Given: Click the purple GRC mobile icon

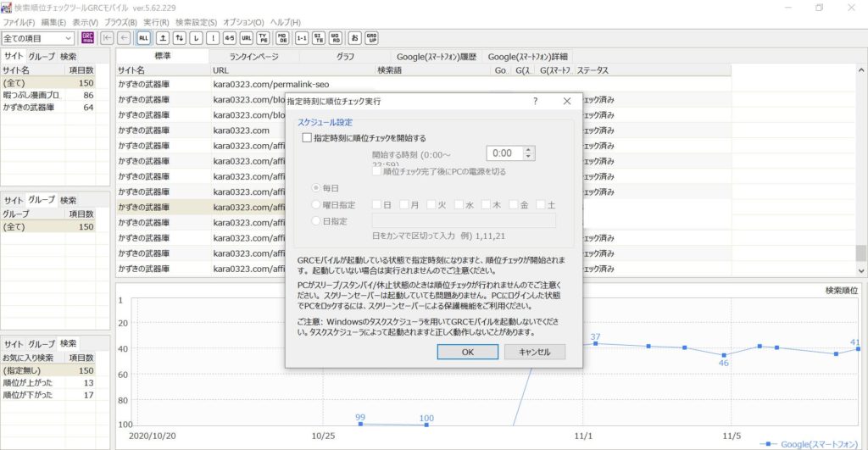Looking at the screenshot, I should pos(87,37).
